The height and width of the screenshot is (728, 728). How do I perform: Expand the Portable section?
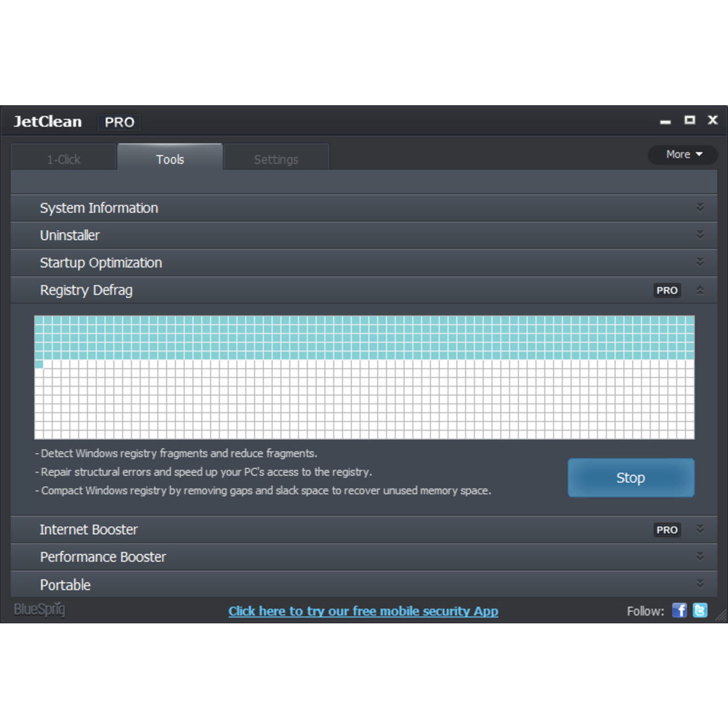pos(700,584)
